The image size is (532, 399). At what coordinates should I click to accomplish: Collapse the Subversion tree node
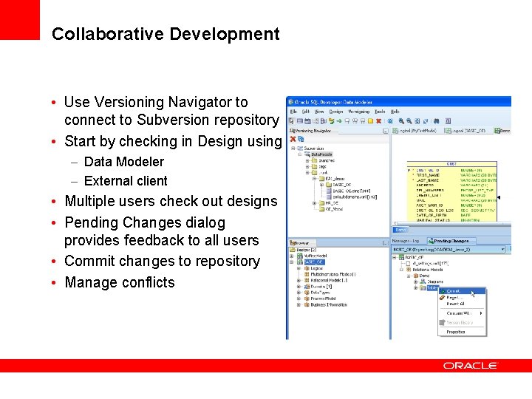(x=293, y=149)
